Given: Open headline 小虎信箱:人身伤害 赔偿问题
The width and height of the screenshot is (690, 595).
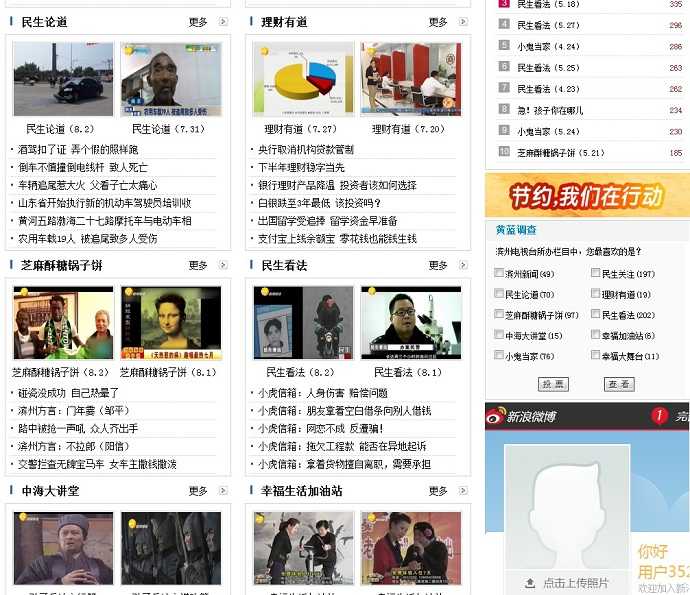Looking at the screenshot, I should pos(323,393).
